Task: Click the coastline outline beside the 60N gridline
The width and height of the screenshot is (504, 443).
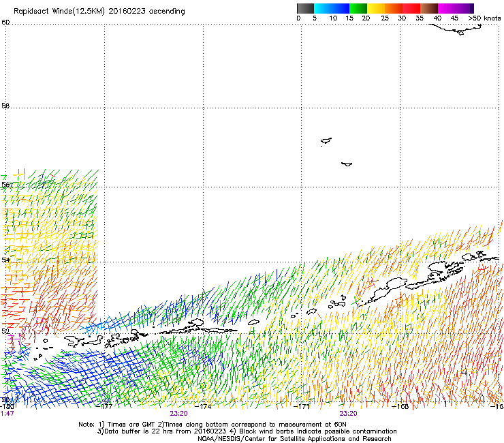Action: [x=456, y=29]
